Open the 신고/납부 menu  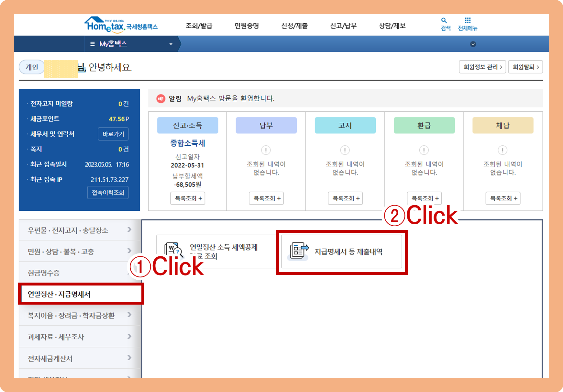click(x=343, y=26)
